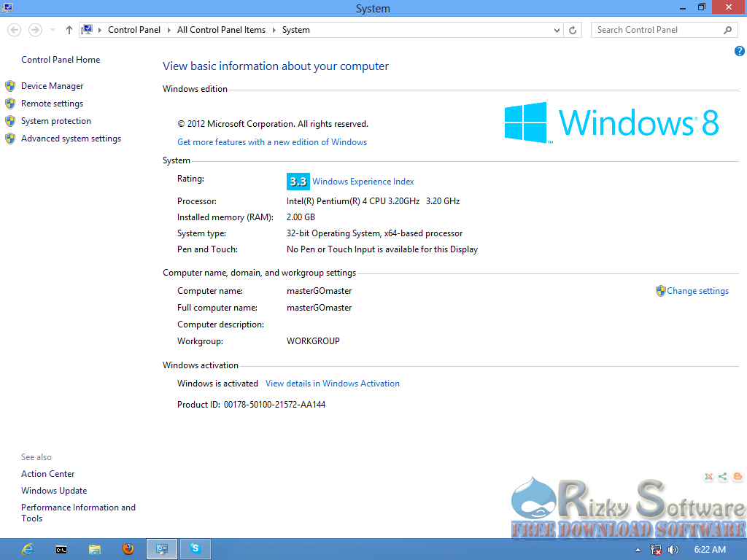Expand chevron before Control Panel breadcrumb
747x560 pixels.
(99, 30)
